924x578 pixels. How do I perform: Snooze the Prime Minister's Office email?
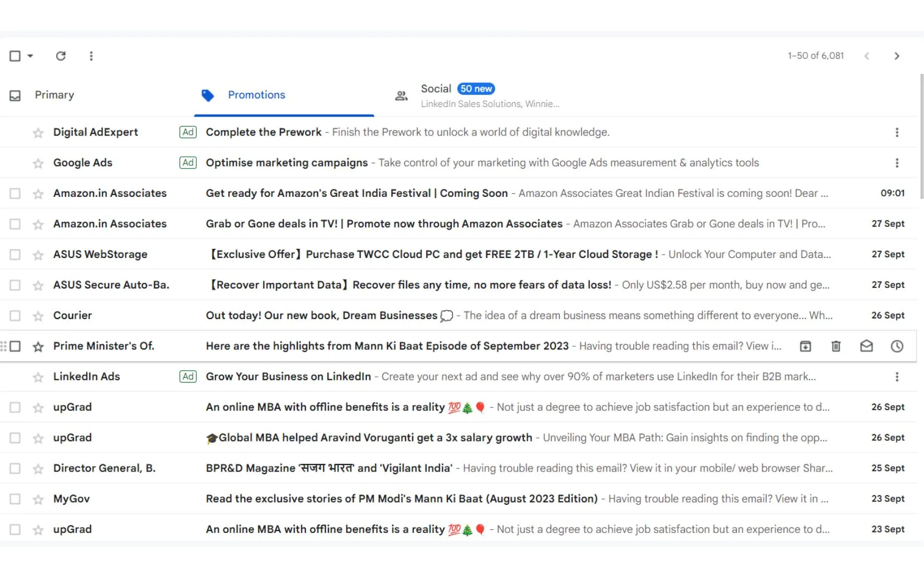point(897,346)
